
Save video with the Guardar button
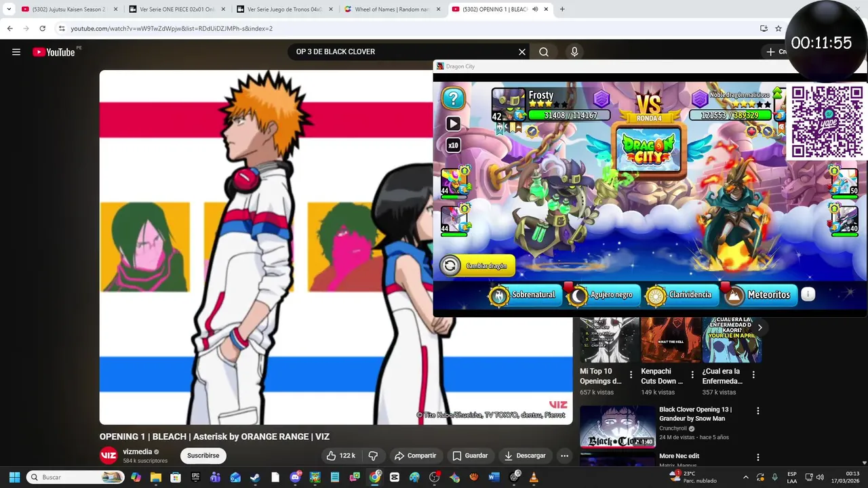click(x=470, y=455)
